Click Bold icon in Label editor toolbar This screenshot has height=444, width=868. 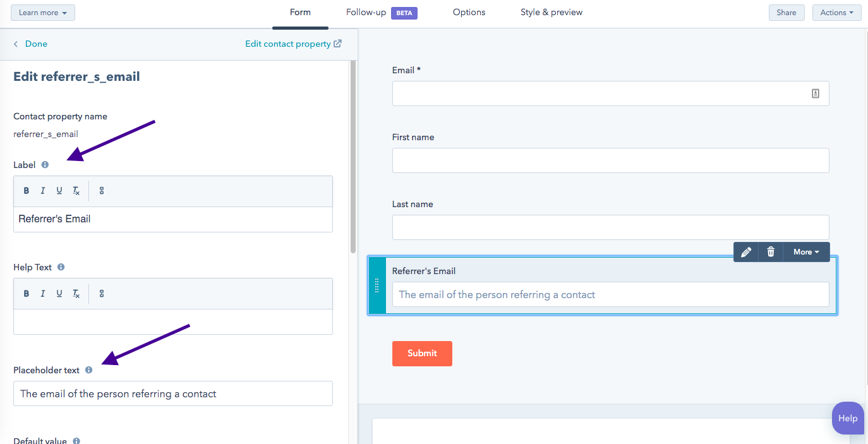pos(27,191)
